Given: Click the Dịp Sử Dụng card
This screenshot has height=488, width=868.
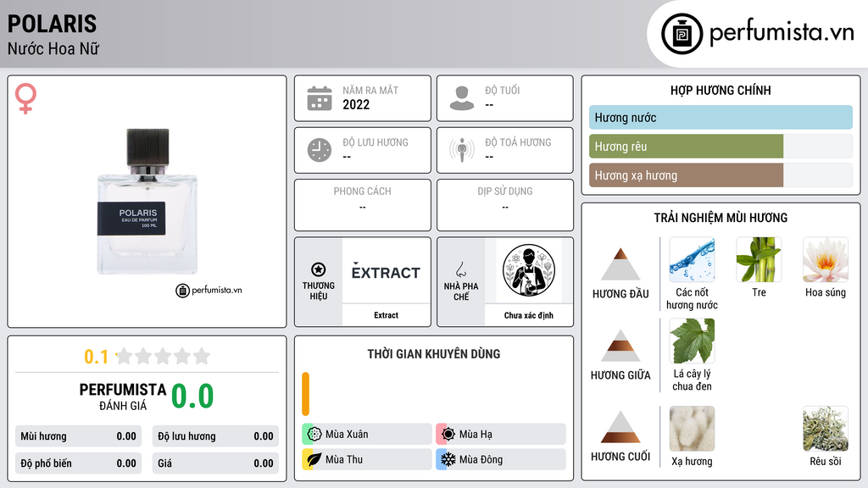Looking at the screenshot, I should pyautogui.click(x=505, y=205).
